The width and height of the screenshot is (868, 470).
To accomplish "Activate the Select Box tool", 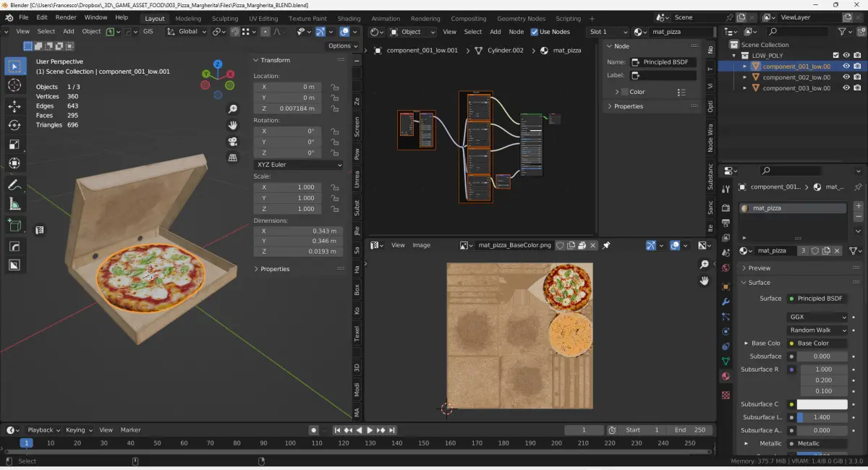I will 14,67.
